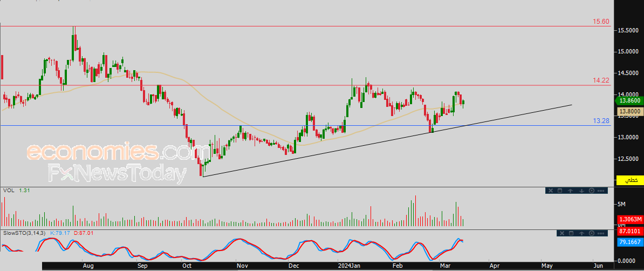Open VOL indicator settings gear
The image size is (644, 271).
pyautogui.click(x=592, y=191)
